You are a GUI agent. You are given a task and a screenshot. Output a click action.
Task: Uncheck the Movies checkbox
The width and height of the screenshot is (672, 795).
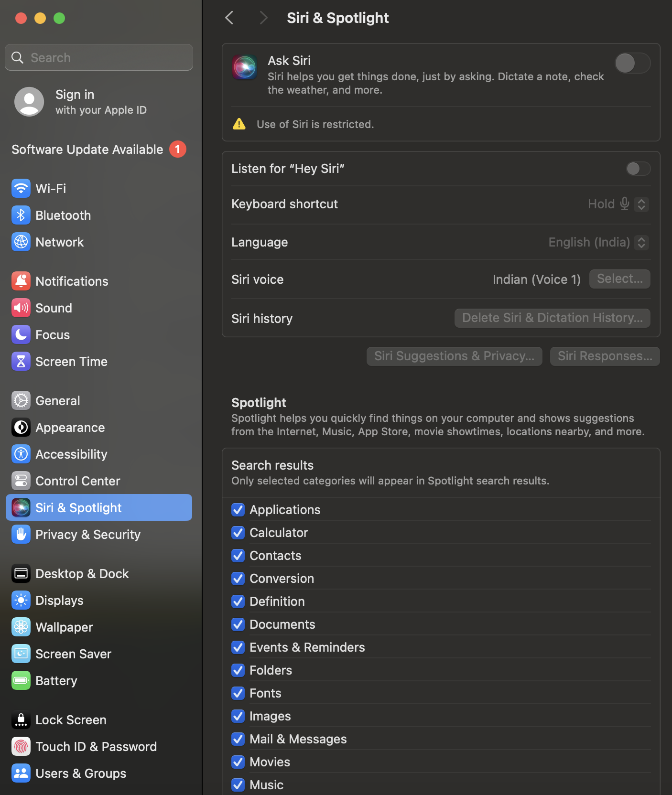pos(238,762)
